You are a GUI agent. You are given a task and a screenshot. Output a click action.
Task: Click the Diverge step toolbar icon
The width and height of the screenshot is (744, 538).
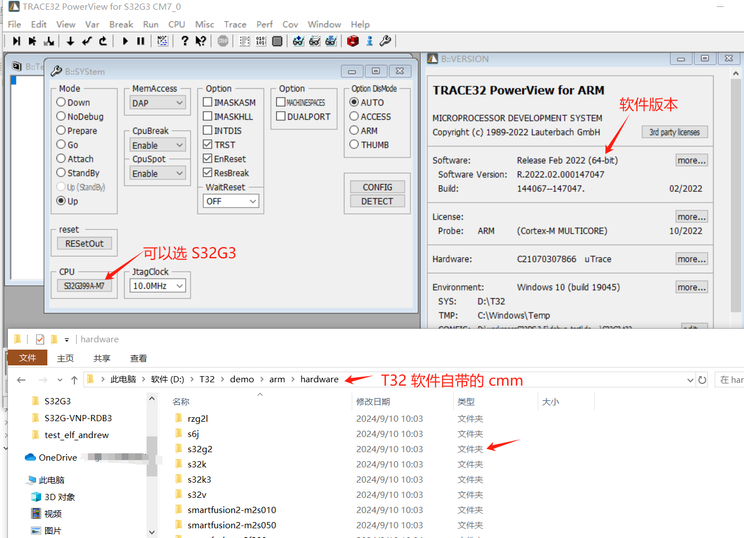click(x=48, y=41)
